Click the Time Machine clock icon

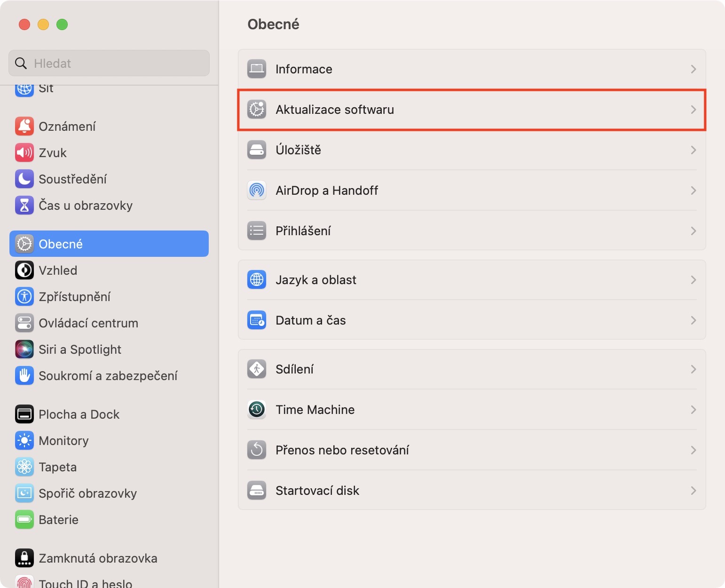coord(257,410)
